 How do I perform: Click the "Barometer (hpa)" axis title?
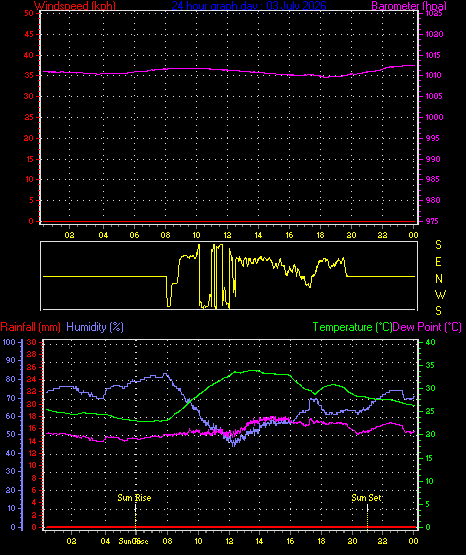409,6
